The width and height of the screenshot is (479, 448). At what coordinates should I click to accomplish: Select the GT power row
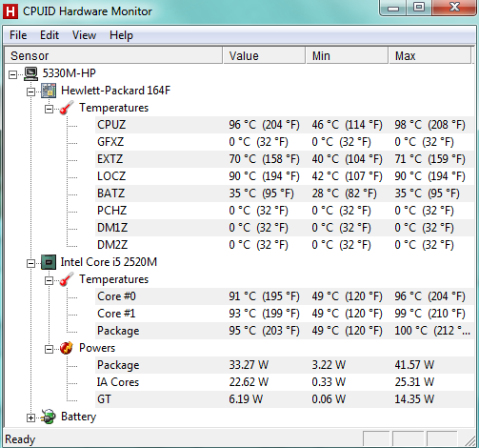(x=284, y=399)
